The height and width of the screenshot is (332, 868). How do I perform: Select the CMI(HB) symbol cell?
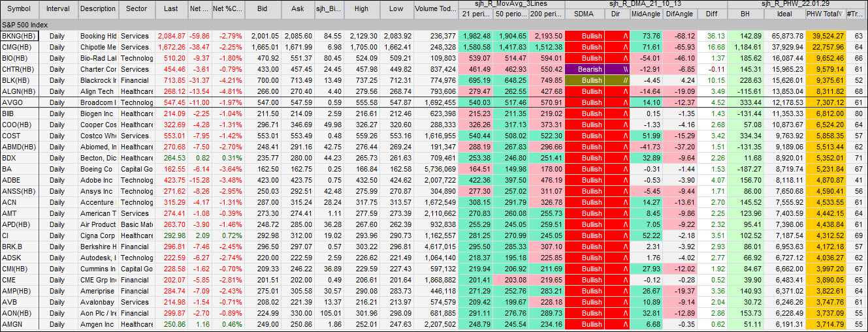coord(20,269)
